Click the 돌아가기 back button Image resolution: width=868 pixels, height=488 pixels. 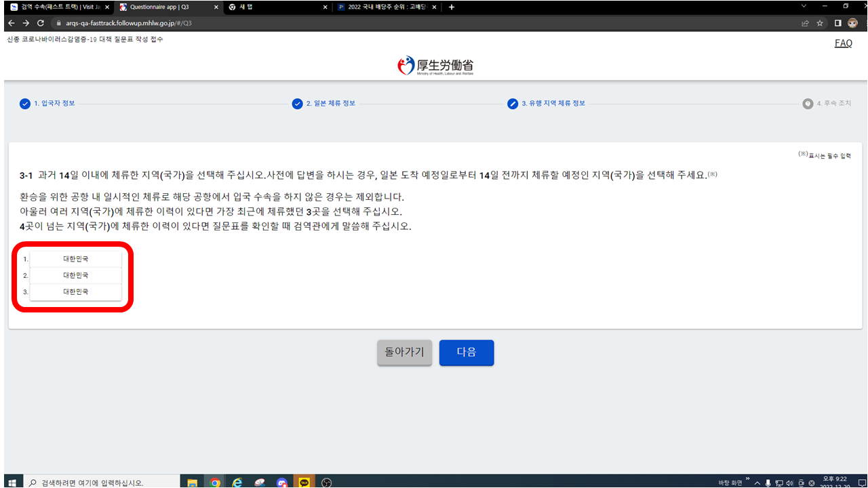click(x=404, y=352)
